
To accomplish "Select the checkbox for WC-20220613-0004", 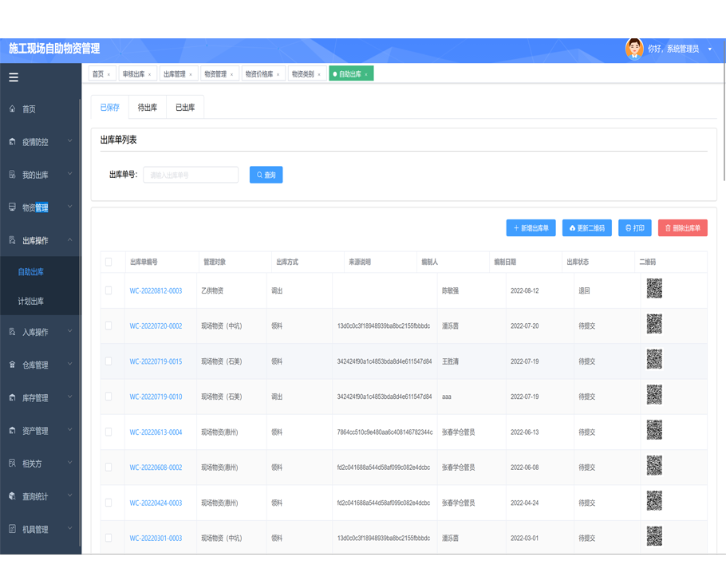I will pos(109,432).
